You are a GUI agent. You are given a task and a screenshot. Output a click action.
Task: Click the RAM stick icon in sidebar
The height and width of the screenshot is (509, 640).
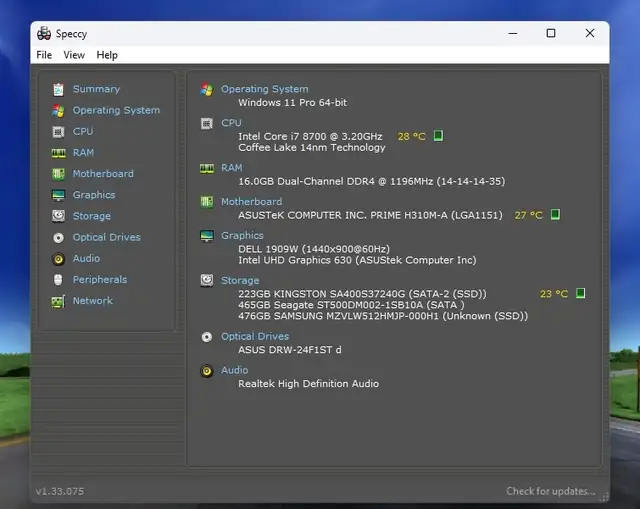point(58,153)
